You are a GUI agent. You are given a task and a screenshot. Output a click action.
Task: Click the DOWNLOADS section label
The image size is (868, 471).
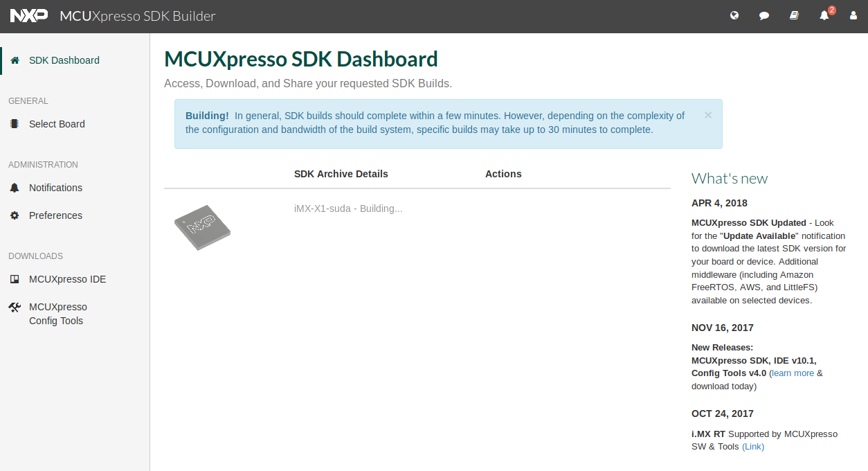35,256
